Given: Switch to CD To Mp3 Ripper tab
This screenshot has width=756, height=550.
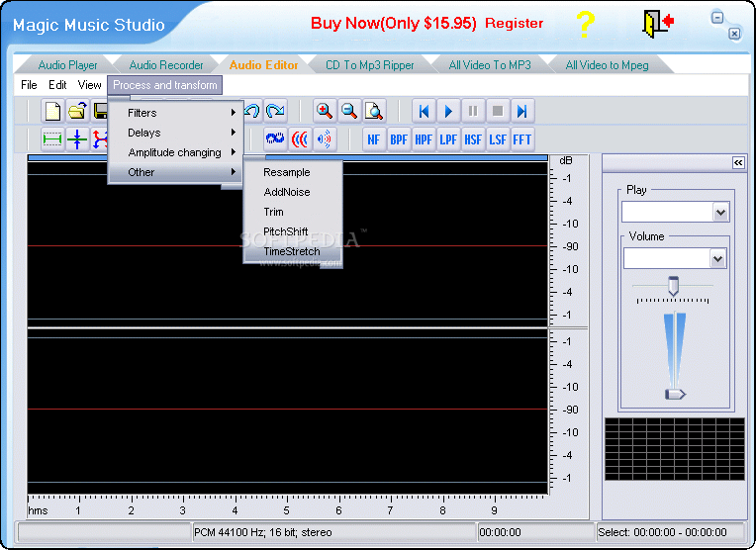Looking at the screenshot, I should (370, 65).
